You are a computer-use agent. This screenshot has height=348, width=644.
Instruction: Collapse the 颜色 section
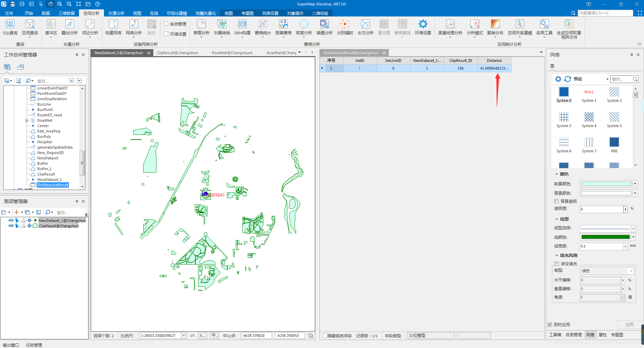[557, 174]
